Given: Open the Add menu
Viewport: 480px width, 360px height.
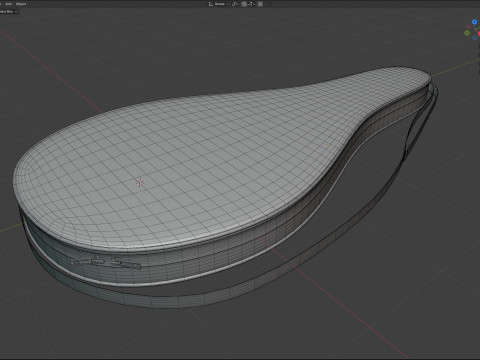Looking at the screenshot, I should [x=9, y=4].
